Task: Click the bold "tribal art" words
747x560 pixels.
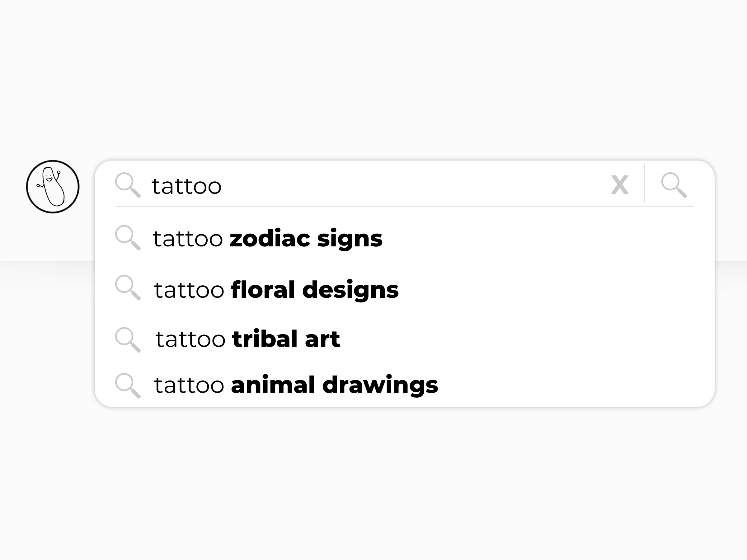Action: (286, 339)
